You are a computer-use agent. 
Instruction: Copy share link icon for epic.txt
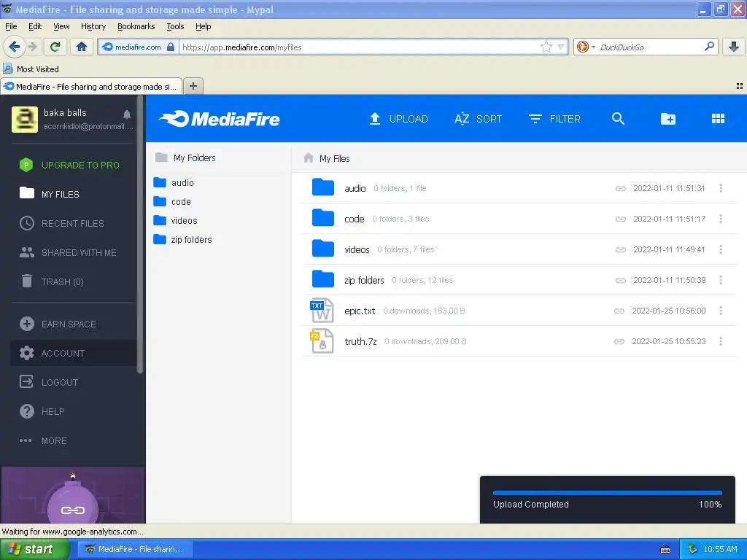click(x=619, y=311)
